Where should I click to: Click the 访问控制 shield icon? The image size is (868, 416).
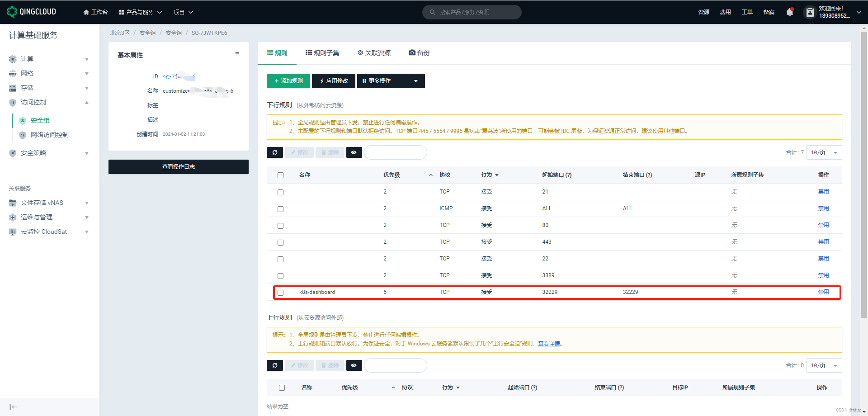13,103
